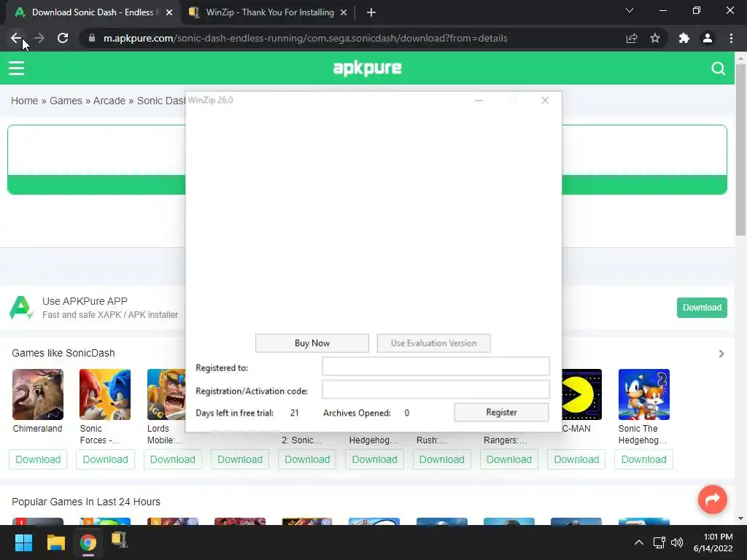747x560 pixels.
Task: Click Buy Now in WinZip dialog
Action: [312, 343]
